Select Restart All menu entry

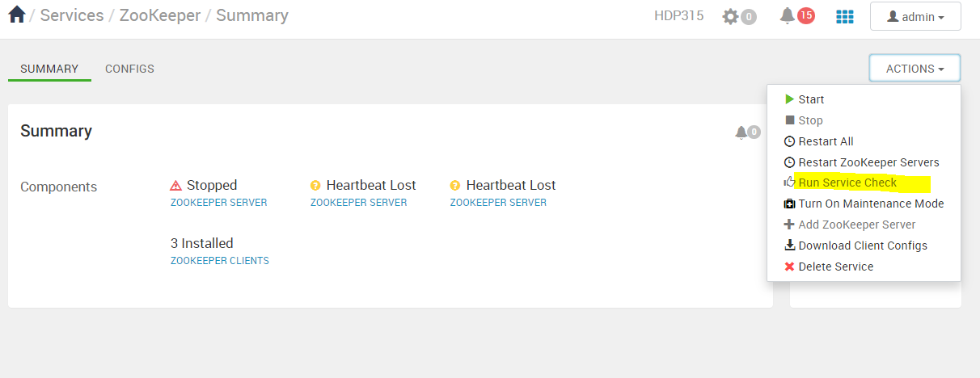(826, 141)
